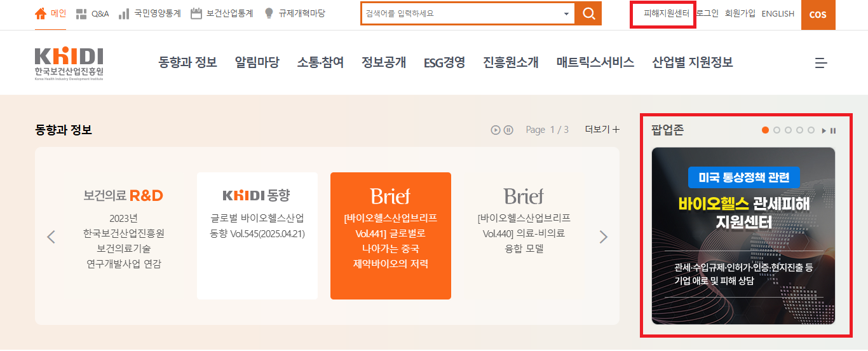Open 국민영양통계 bar chart icon
868x351 pixels.
point(124,13)
